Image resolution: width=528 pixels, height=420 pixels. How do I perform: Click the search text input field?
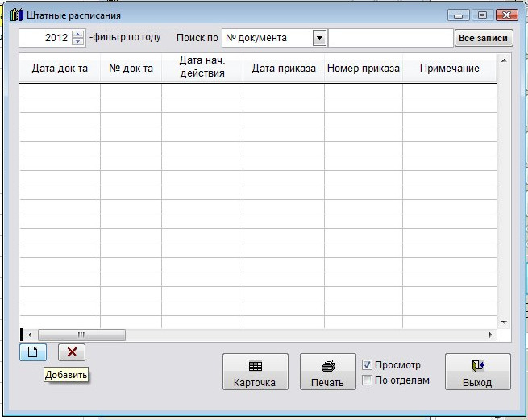click(391, 38)
